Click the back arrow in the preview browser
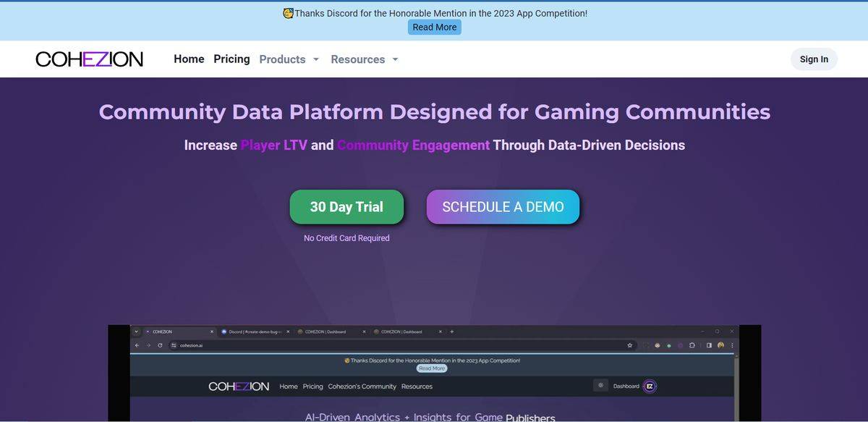The image size is (868, 422). 137,345
